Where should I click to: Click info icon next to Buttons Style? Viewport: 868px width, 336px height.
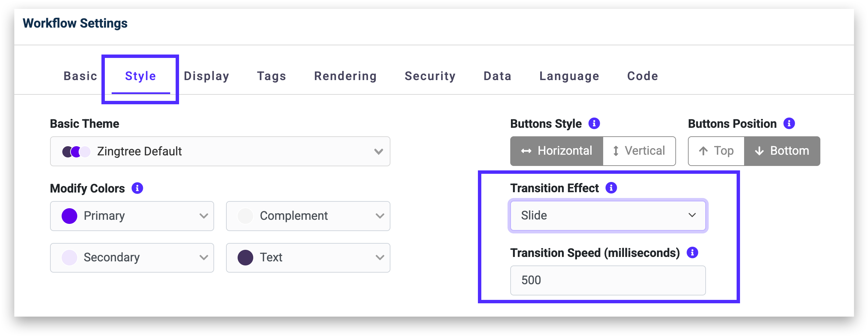(594, 123)
